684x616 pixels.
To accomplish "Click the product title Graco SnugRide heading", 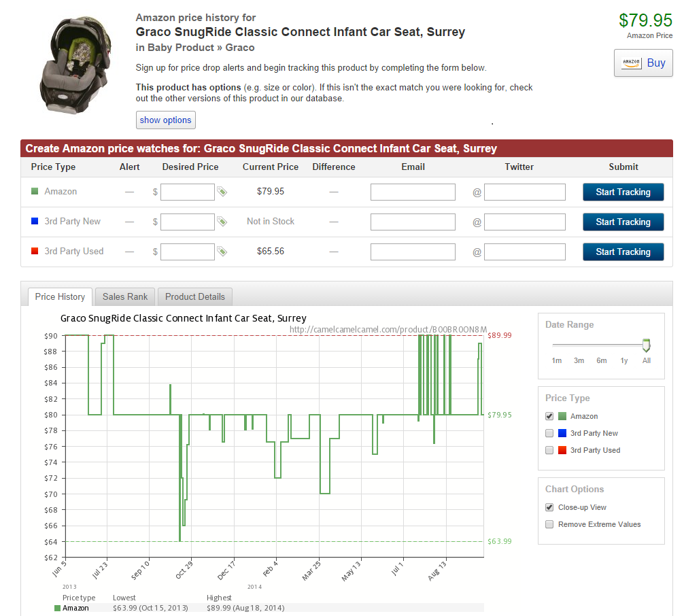I will (x=300, y=32).
